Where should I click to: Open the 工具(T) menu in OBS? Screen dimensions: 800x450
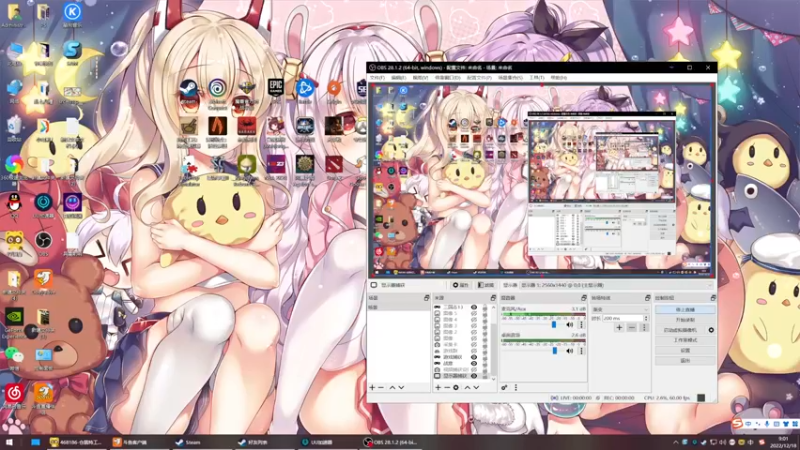pos(537,78)
